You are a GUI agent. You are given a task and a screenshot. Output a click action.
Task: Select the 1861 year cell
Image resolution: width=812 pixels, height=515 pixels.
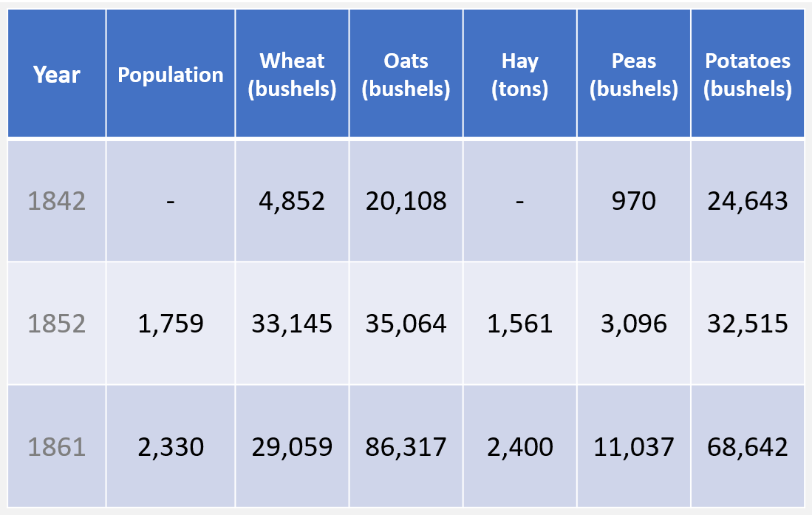(x=57, y=446)
